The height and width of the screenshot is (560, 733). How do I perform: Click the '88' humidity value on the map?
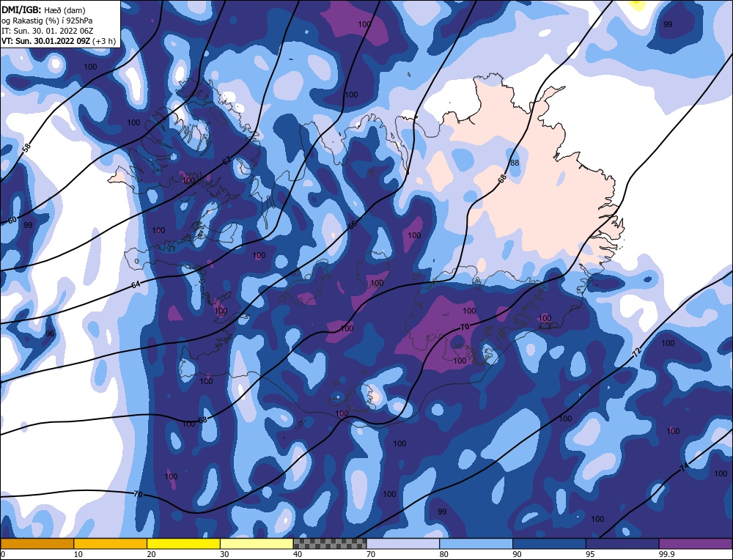coord(515,163)
